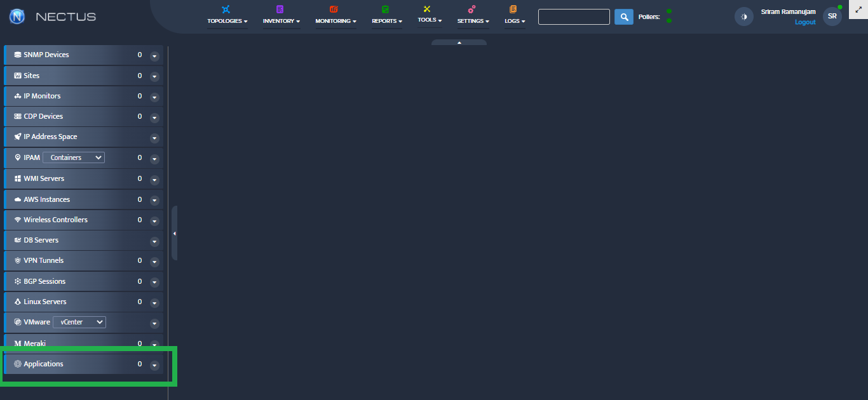Open the VMware vCenter dropdown
The width and height of the screenshot is (868, 400).
click(79, 322)
